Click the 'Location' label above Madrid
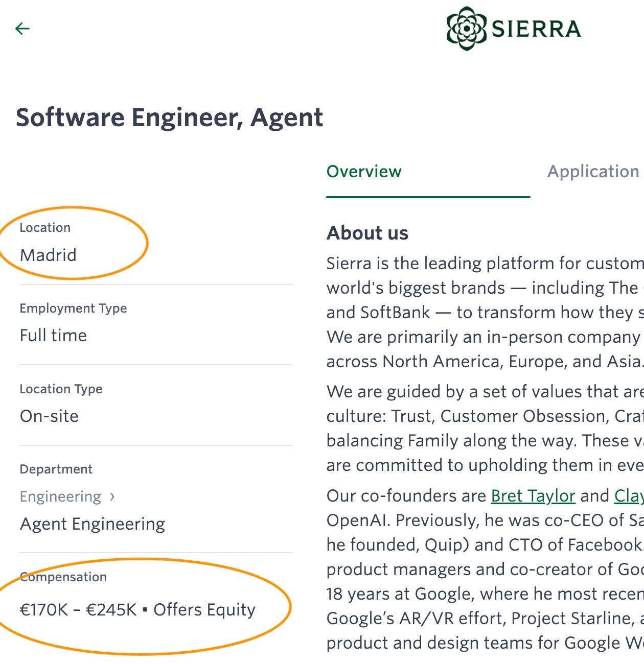The width and height of the screenshot is (644, 664). pyautogui.click(x=45, y=228)
